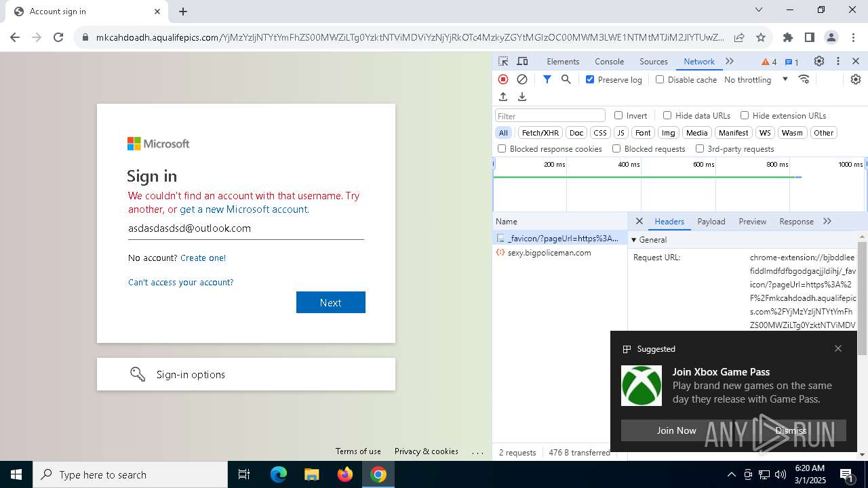The height and width of the screenshot is (488, 868).
Task: Open the No throttling dropdown
Action: 756,79
